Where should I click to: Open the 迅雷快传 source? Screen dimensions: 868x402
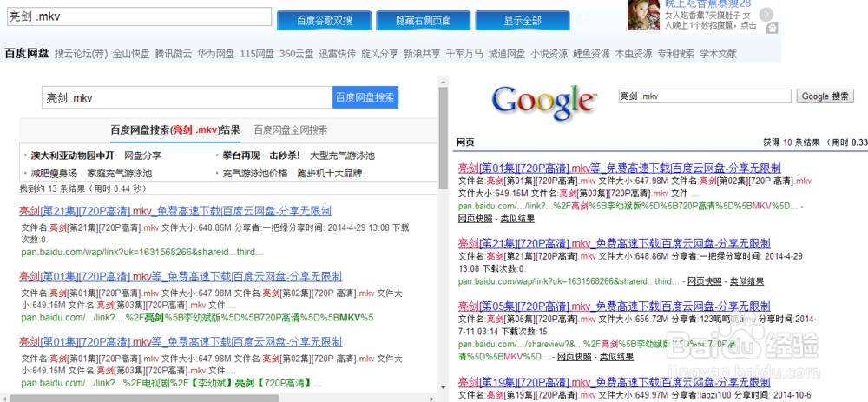[x=337, y=54]
